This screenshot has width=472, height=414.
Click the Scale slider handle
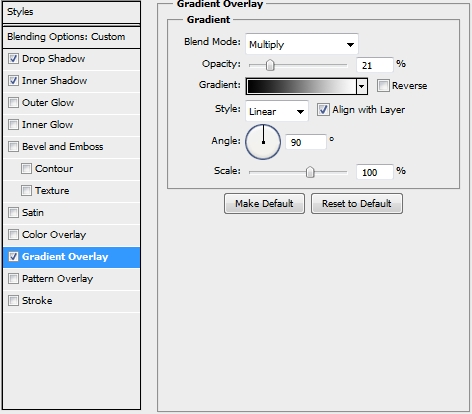click(x=310, y=172)
